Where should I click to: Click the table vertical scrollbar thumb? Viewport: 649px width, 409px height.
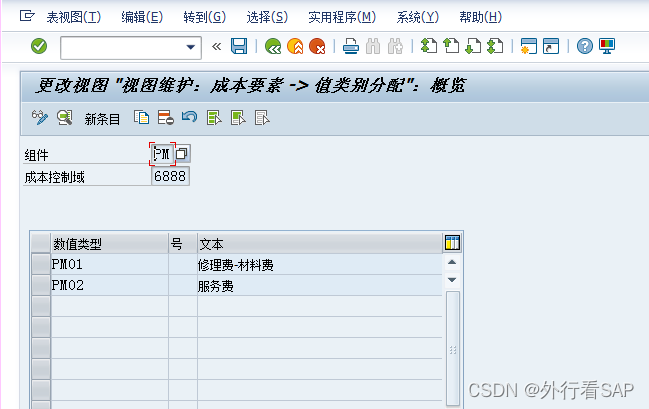coord(453,349)
